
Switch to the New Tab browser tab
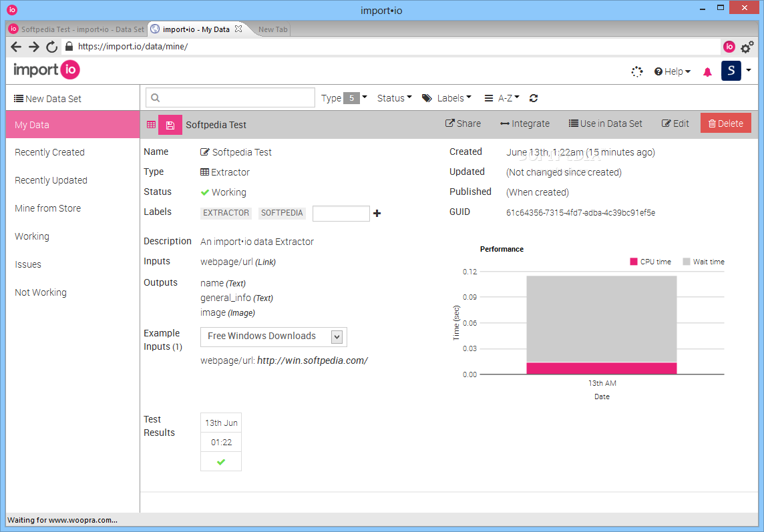(272, 29)
